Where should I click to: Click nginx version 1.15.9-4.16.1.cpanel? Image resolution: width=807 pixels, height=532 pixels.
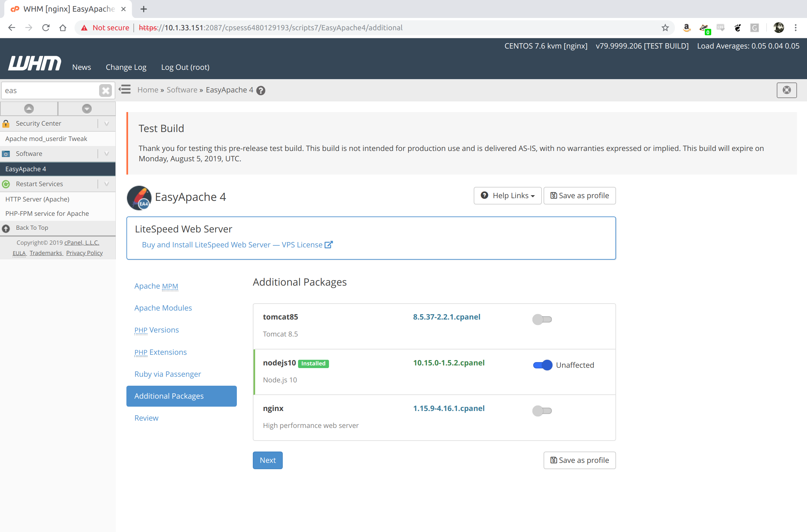pos(449,409)
